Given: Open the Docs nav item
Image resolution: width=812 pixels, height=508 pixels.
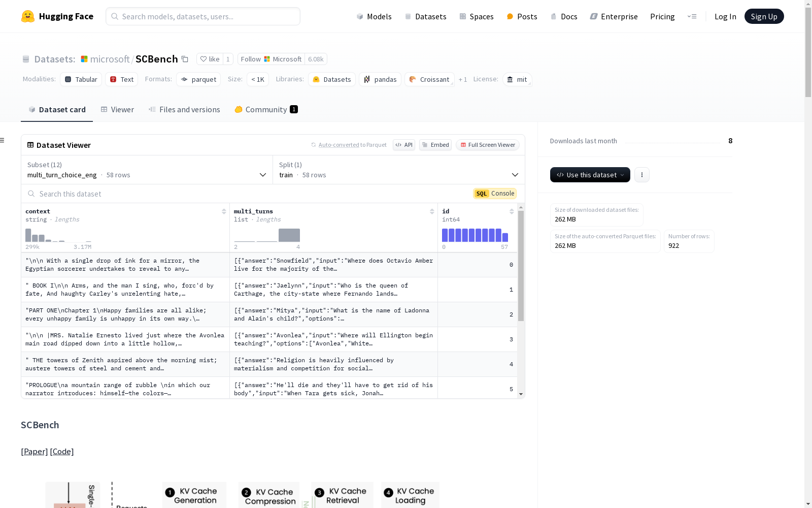Looking at the screenshot, I should [564, 16].
